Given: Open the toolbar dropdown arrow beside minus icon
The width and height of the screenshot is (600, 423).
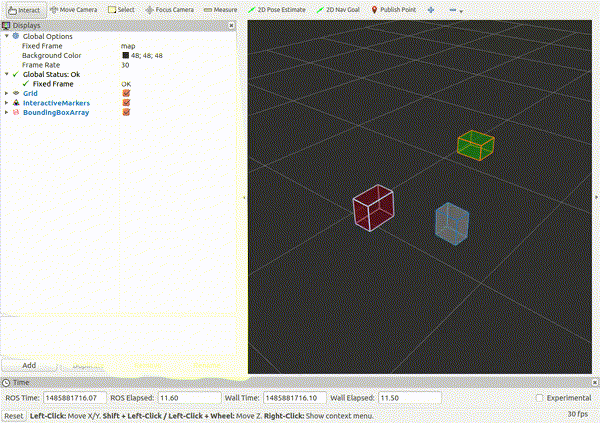Looking at the screenshot, I should tap(461, 11).
